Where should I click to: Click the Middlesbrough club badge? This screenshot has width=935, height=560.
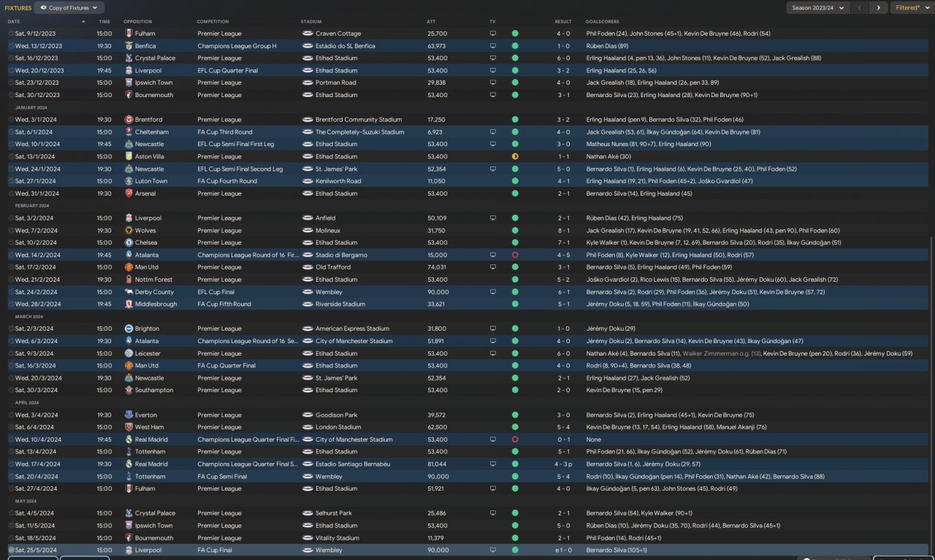point(129,304)
